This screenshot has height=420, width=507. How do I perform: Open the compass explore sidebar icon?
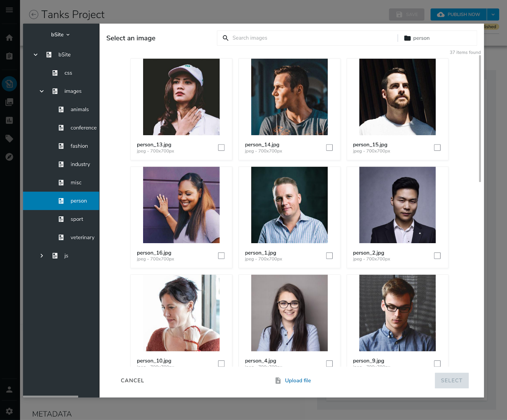click(9, 157)
